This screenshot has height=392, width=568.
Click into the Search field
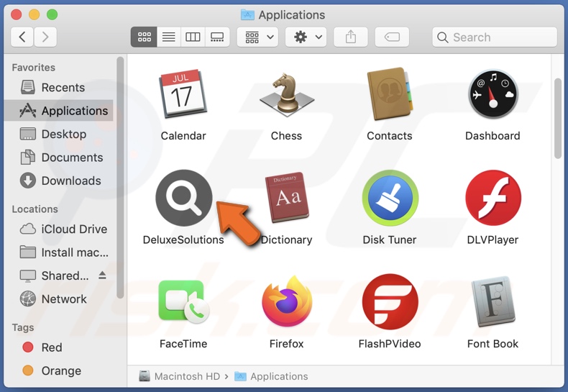click(x=495, y=37)
